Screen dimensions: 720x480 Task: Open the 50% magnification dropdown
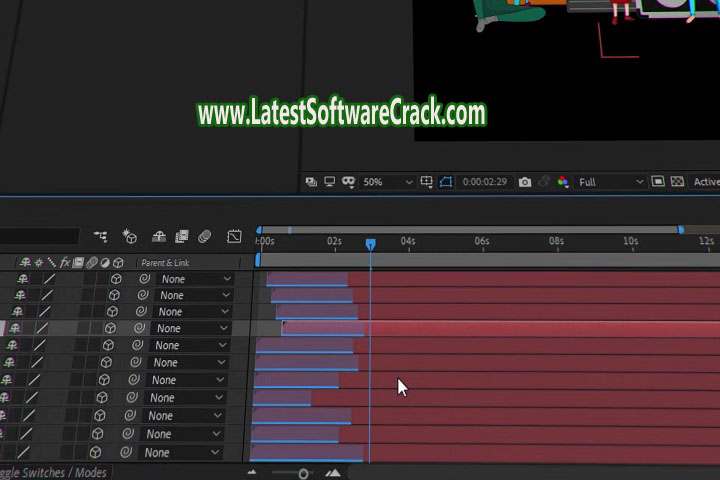click(387, 182)
